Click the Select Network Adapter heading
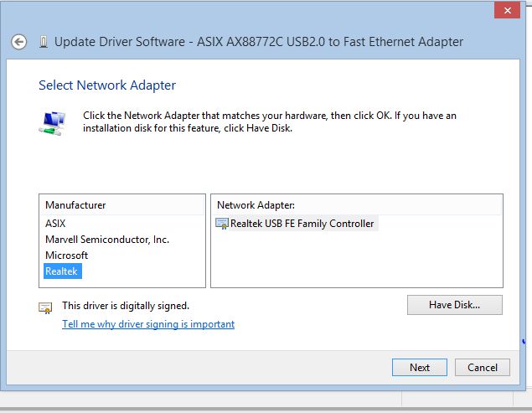532x413 pixels. (x=107, y=85)
